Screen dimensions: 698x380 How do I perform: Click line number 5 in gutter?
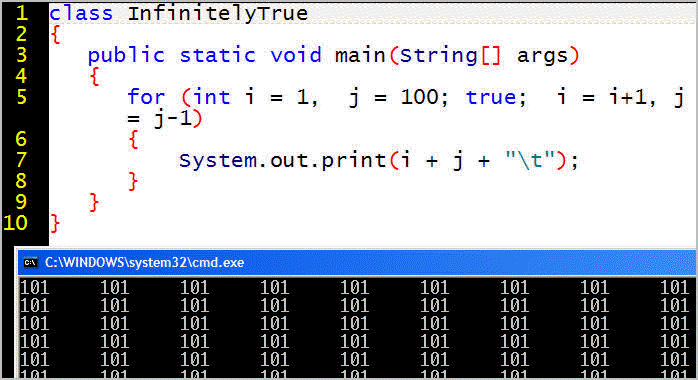tap(22, 97)
